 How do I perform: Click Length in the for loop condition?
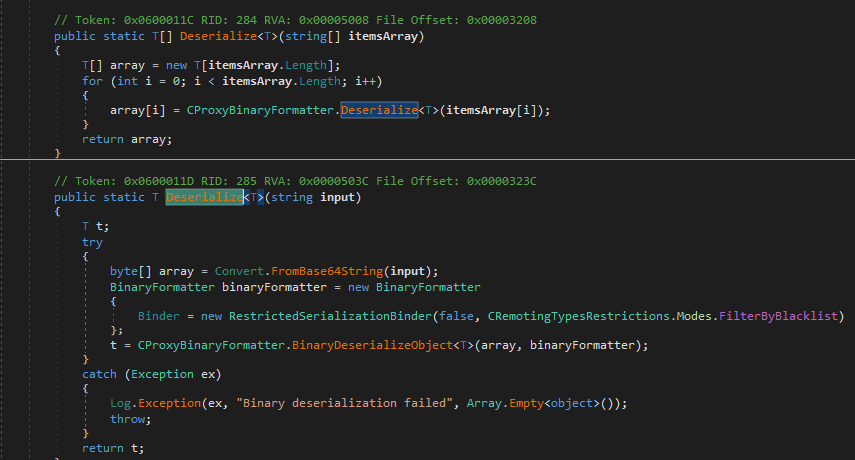click(x=320, y=81)
